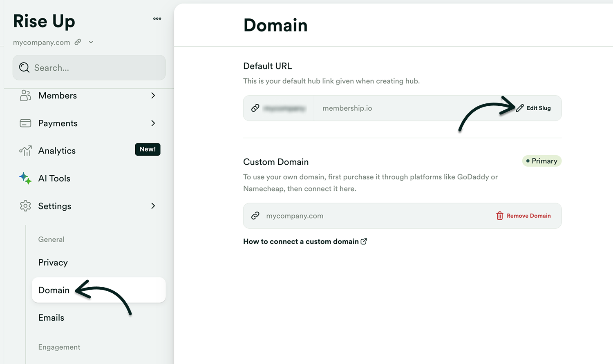Expand the Payments chevron arrow
This screenshot has width=613, height=364.
(153, 123)
